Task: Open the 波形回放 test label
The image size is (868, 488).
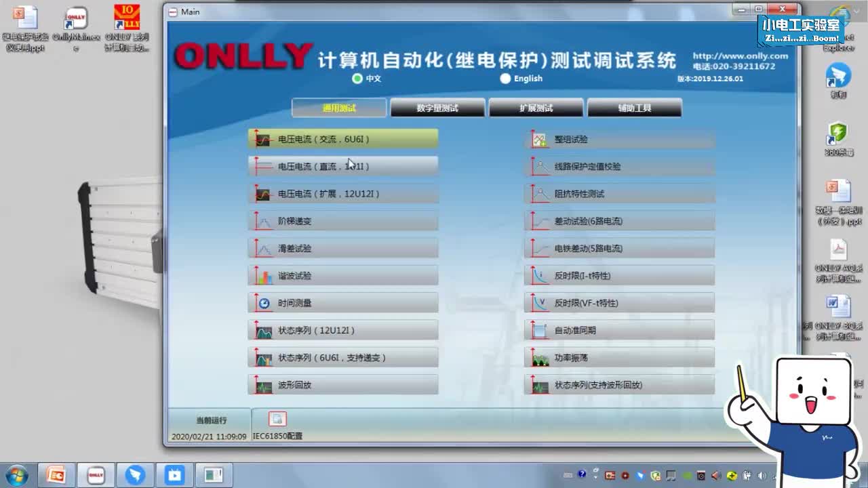Action: 294,385
